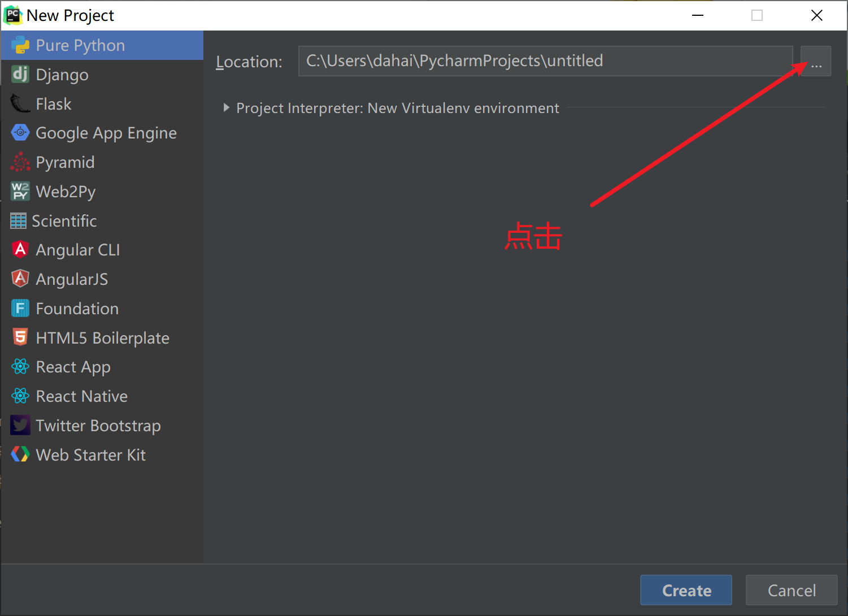The width and height of the screenshot is (848, 616).
Task: Open the browse location ellipsis button
Action: pyautogui.click(x=816, y=61)
